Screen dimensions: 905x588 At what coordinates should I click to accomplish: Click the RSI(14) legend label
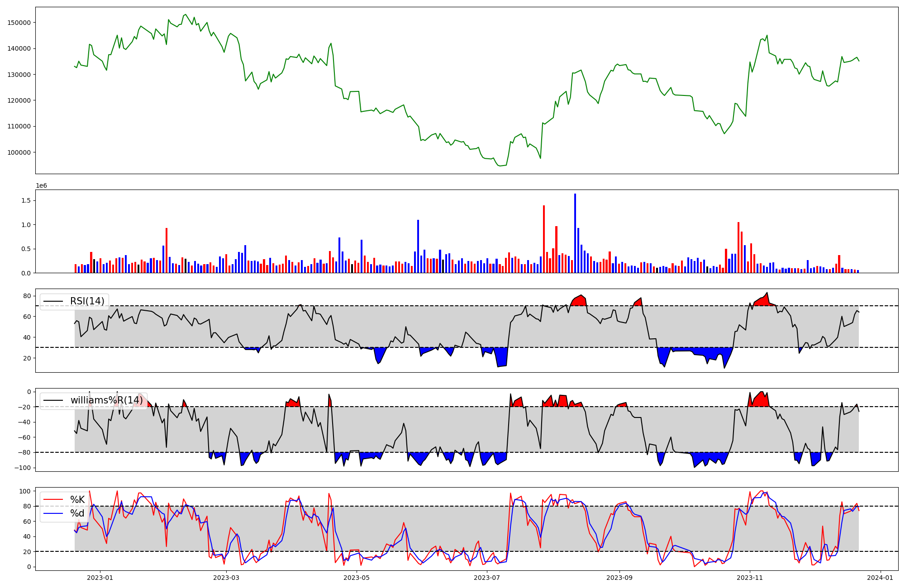[87, 301]
